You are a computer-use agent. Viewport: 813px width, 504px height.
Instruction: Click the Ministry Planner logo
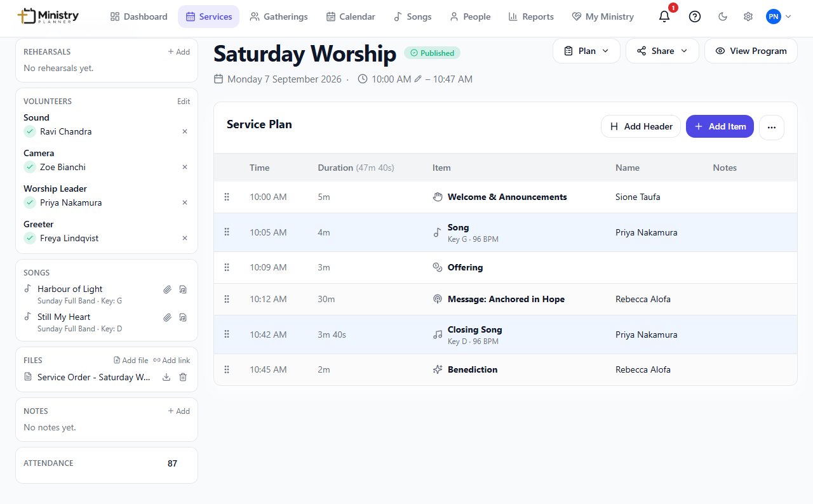tap(48, 17)
